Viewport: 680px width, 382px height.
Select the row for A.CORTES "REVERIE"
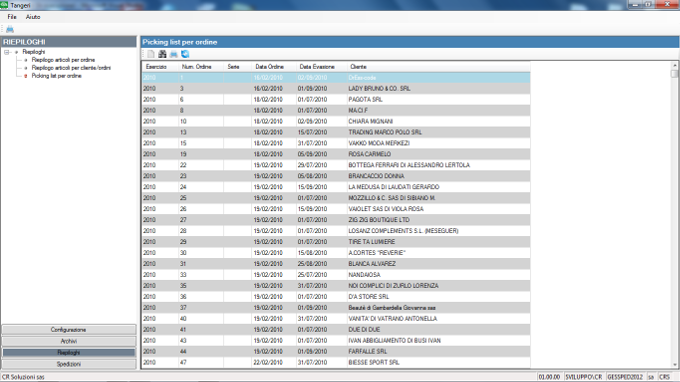(x=336, y=253)
